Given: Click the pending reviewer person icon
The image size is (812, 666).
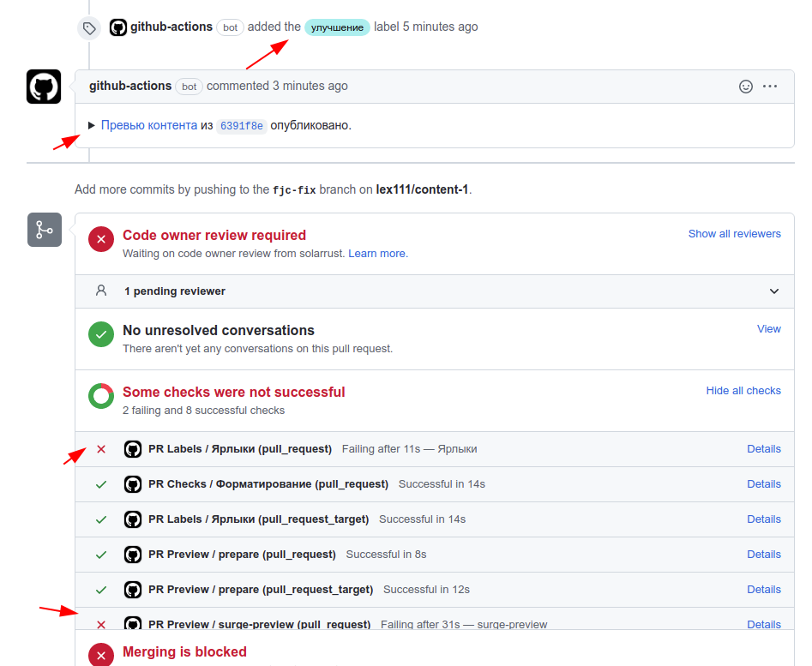Looking at the screenshot, I should (x=101, y=291).
